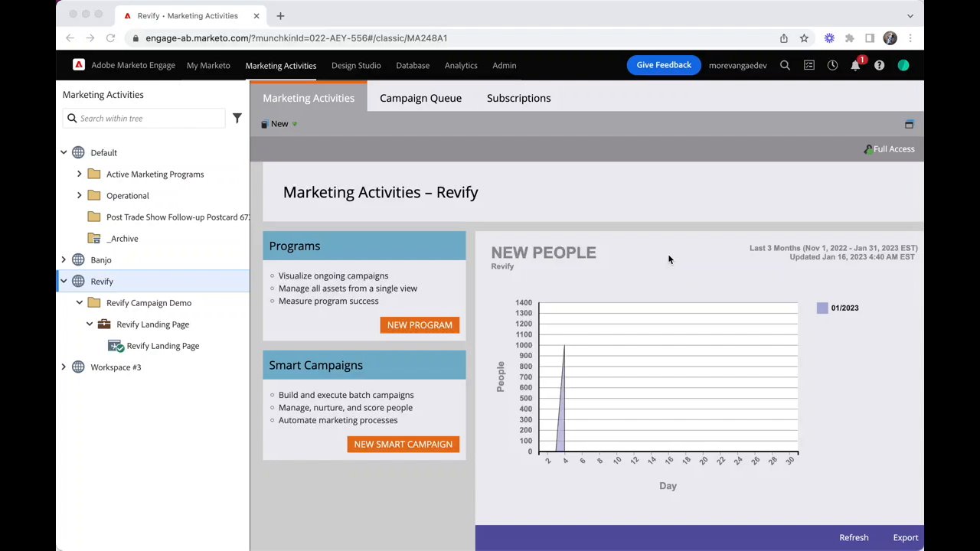Click the Banjo workspace globe icon
Viewport: 980px width, 551px height.
coord(78,259)
